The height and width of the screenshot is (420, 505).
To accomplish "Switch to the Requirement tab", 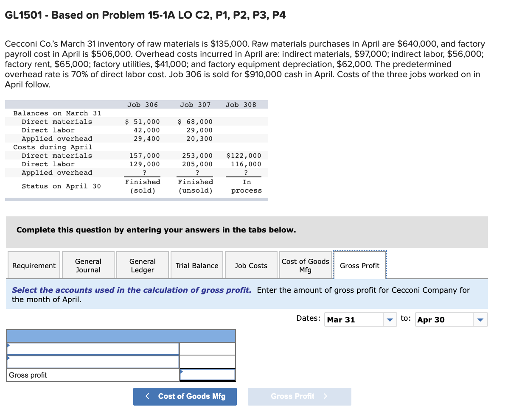I will 34,265.
